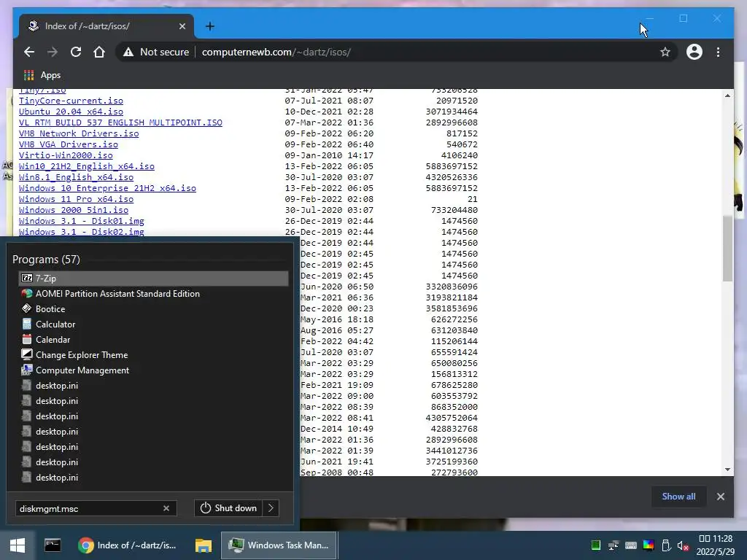Go back to the previous page in Chrome
Screen dimensions: 747x560
(x=29, y=52)
